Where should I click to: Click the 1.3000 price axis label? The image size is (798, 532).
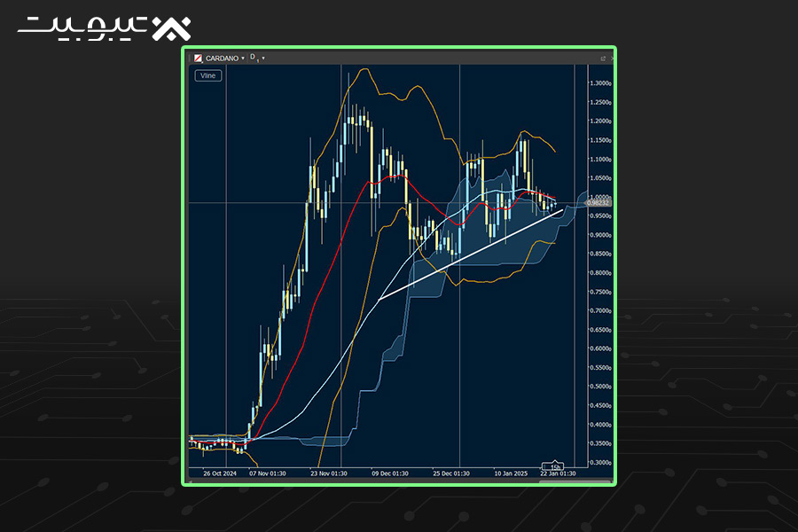click(x=600, y=83)
